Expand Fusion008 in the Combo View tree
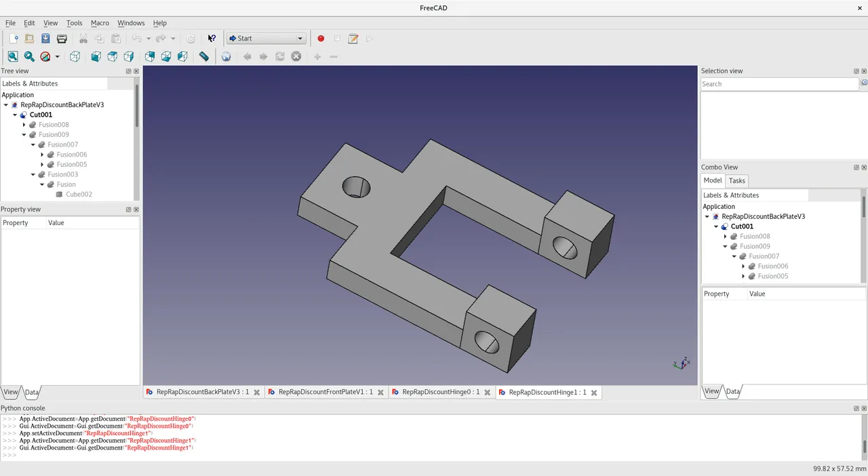This screenshot has width=868, height=476. 725,237
